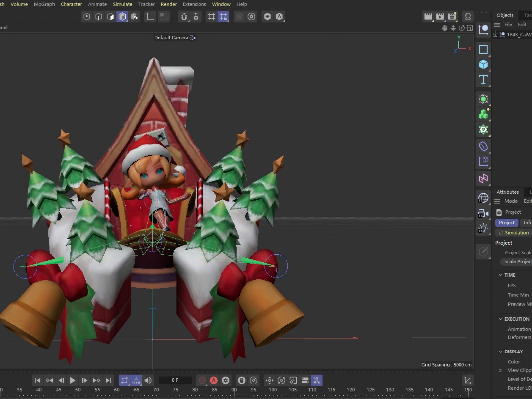Image resolution: width=532 pixels, height=399 pixels.
Task: Add a light from the side palette
Action: 483,229
